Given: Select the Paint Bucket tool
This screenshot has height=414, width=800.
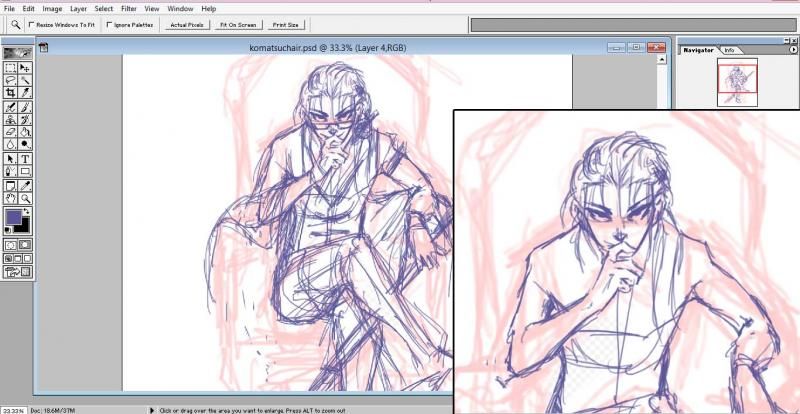Looking at the screenshot, I should coord(25,132).
